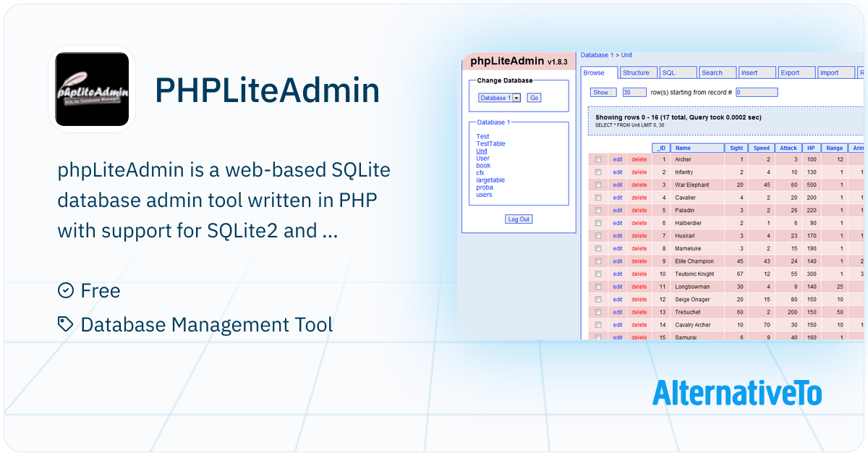Screen dimensions: 868x456
Task: Toggle the Huskarl row checkbox
Action: point(598,235)
